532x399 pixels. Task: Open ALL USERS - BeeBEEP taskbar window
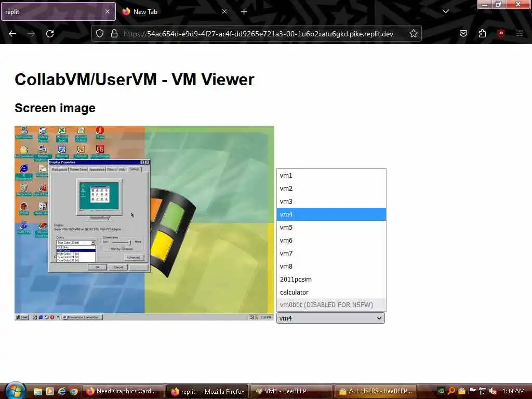click(376, 391)
